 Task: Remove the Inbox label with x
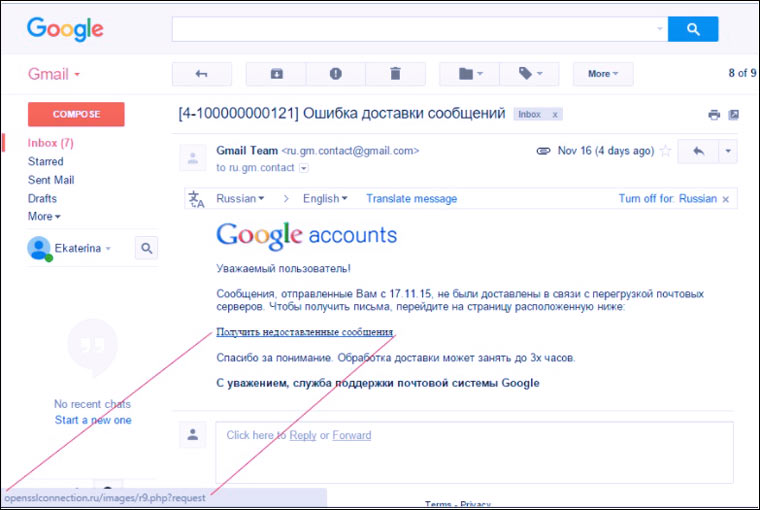click(555, 115)
